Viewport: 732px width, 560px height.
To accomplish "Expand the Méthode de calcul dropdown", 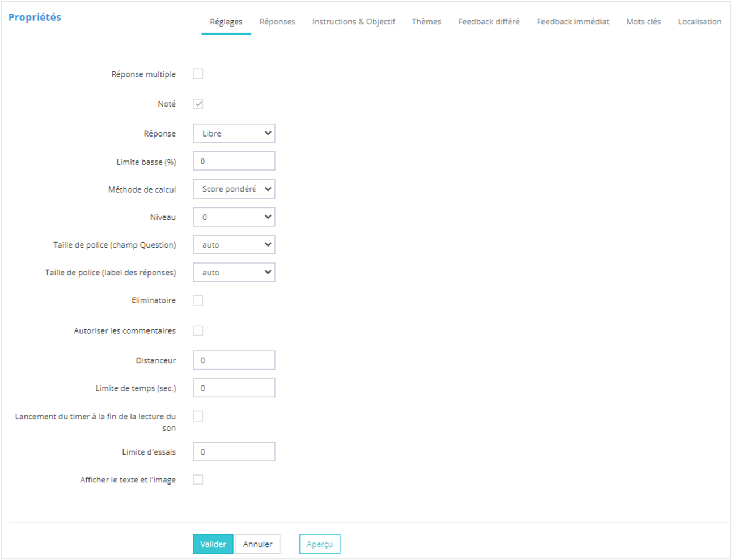I will pyautogui.click(x=234, y=189).
